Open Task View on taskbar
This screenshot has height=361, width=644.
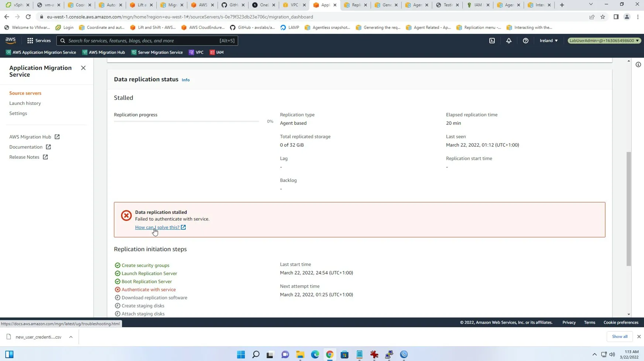(270, 354)
